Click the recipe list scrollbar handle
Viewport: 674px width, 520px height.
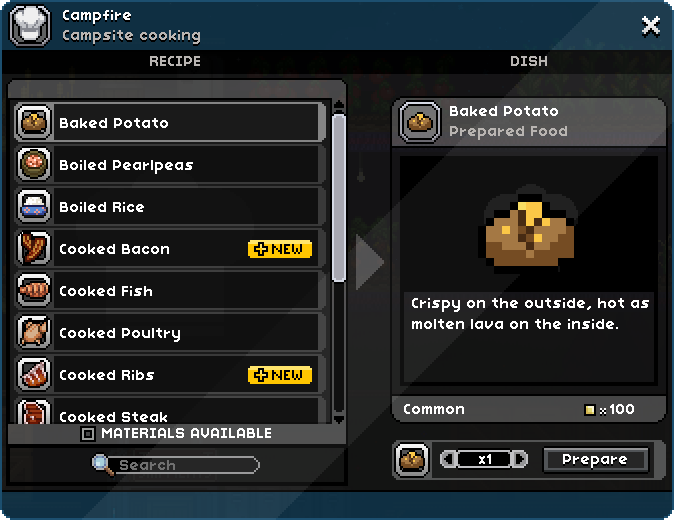coord(339,198)
